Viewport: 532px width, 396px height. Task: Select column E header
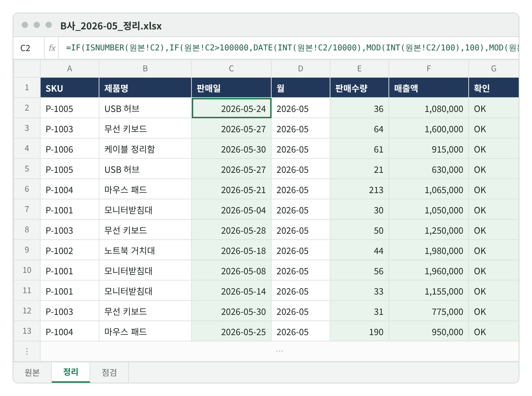pos(359,69)
